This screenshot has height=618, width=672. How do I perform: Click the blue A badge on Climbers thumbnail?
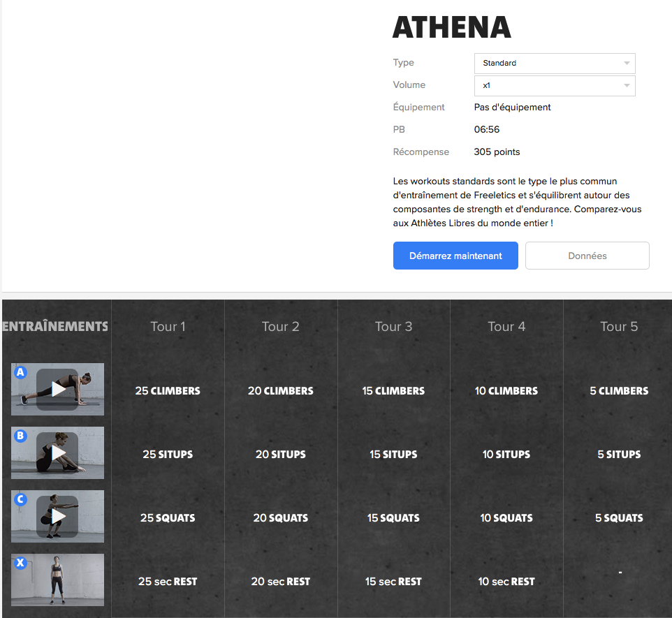pos(20,372)
